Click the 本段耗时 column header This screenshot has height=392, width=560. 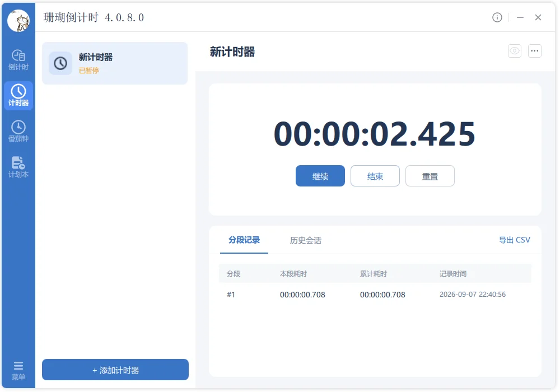click(x=293, y=274)
